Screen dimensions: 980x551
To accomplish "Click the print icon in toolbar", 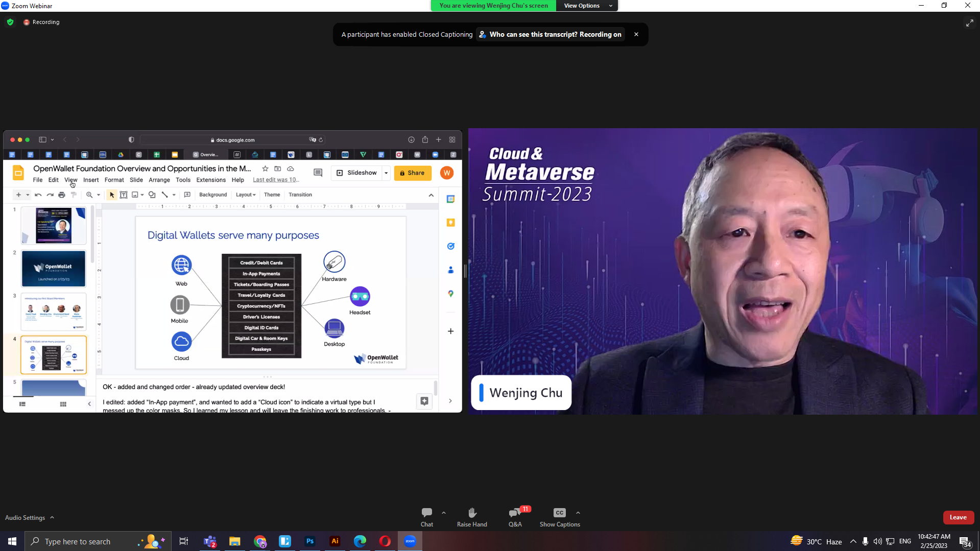I will 62,195.
